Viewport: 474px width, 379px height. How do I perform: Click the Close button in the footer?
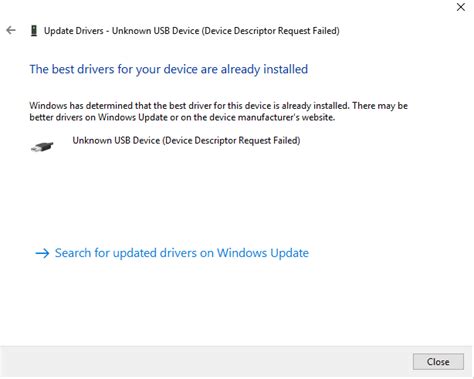tap(438, 362)
